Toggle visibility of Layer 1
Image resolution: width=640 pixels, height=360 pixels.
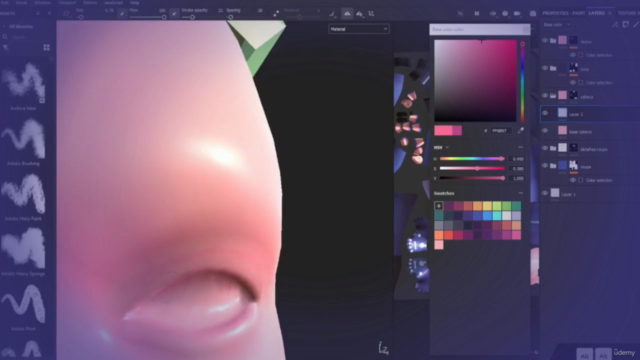tap(545, 193)
